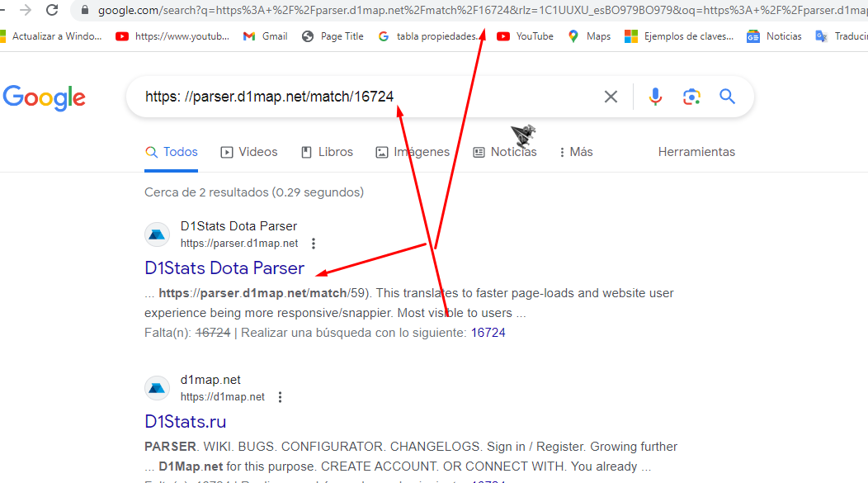Open the D1Stats Dota Parser result link

tap(224, 268)
